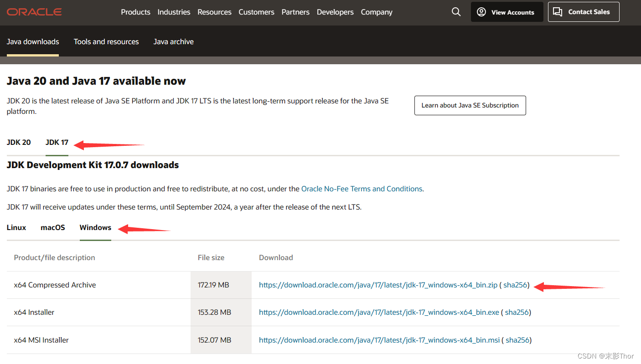641x364 pixels.
Task: Open the search magnifier icon
Action: (456, 12)
